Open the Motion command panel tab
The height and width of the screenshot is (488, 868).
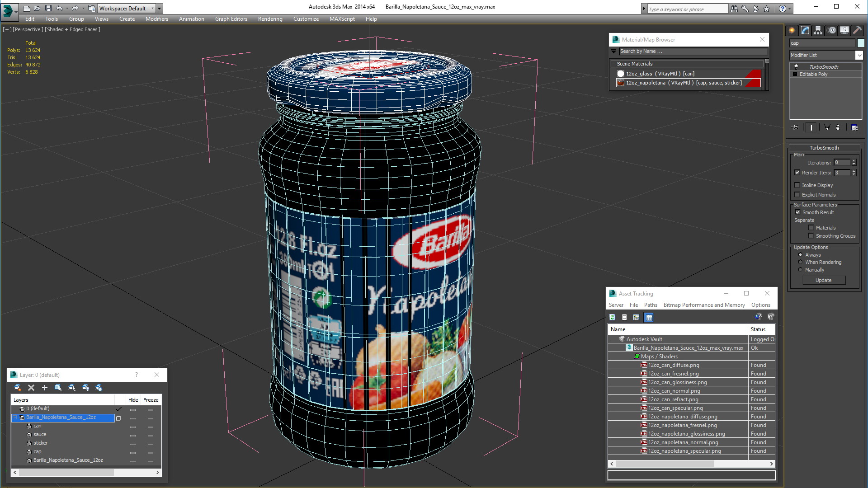point(832,30)
